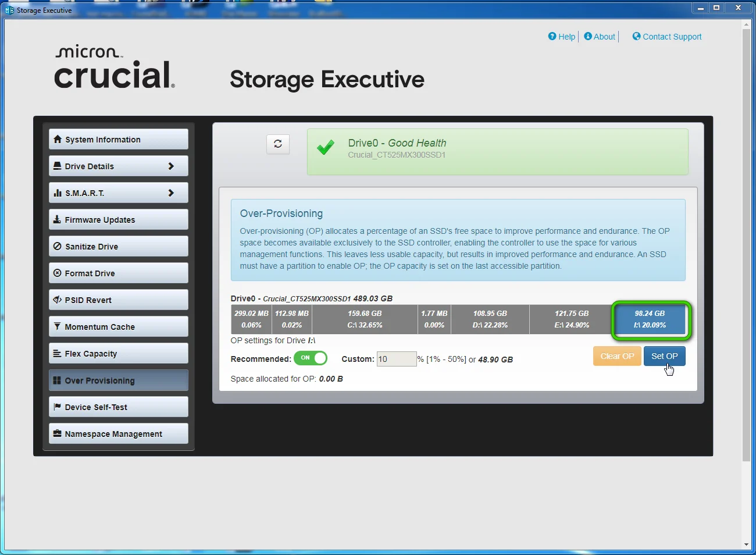Viewport: 756px width, 555px height.
Task: Click the Momentum Cache filter icon
Action: coord(57,327)
